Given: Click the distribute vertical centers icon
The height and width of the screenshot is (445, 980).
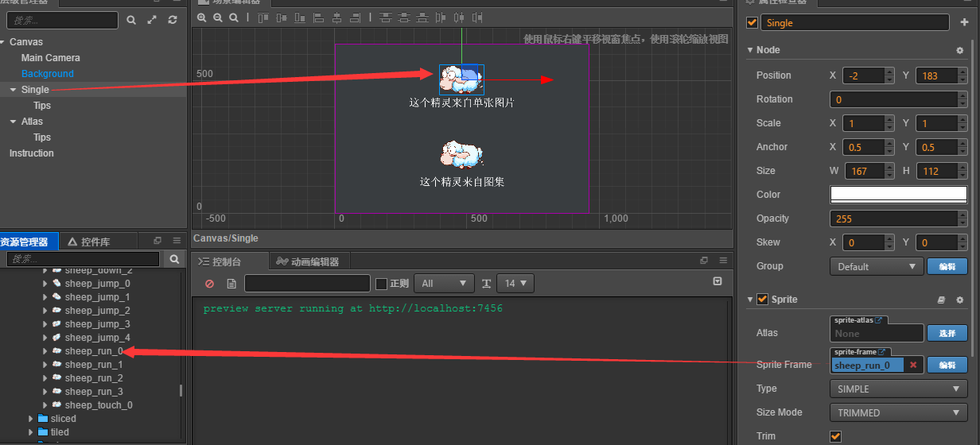Looking at the screenshot, I should point(404,17).
